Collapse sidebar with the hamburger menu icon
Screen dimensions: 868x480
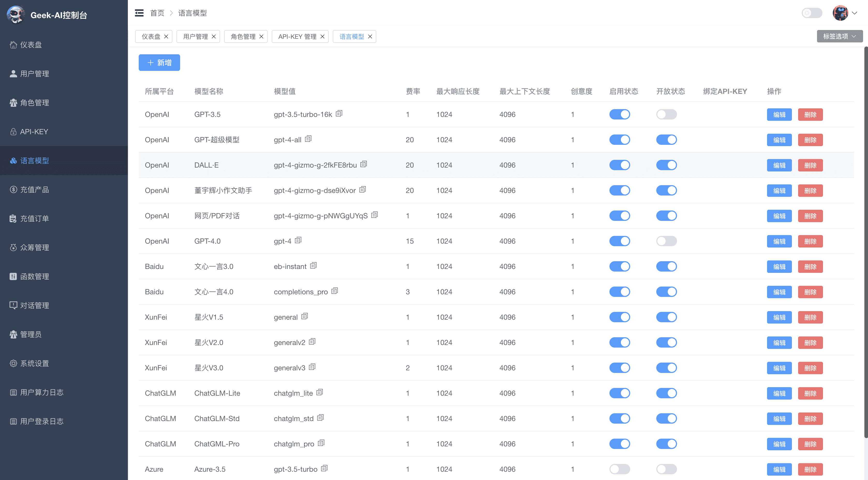tap(139, 13)
